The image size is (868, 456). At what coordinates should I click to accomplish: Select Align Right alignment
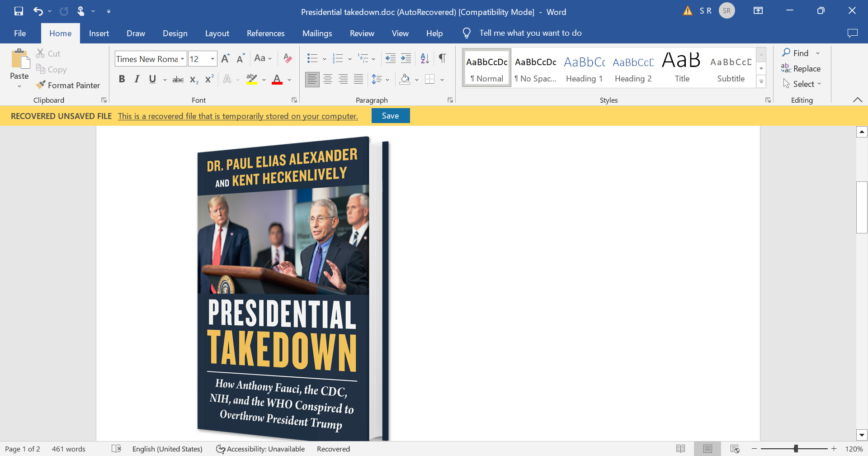tap(343, 80)
